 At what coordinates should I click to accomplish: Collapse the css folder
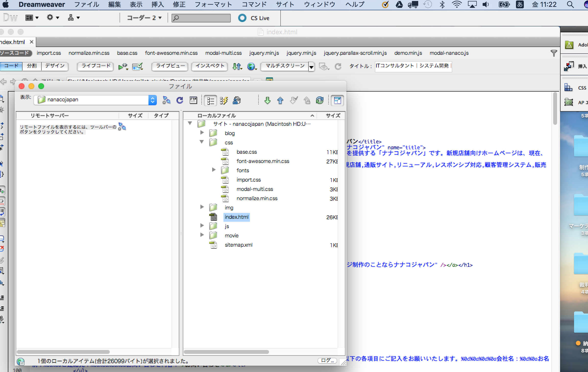tap(202, 142)
